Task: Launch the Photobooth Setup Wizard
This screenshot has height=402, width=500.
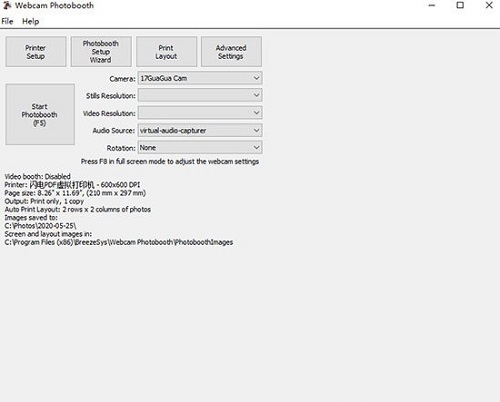Action: coord(101,52)
